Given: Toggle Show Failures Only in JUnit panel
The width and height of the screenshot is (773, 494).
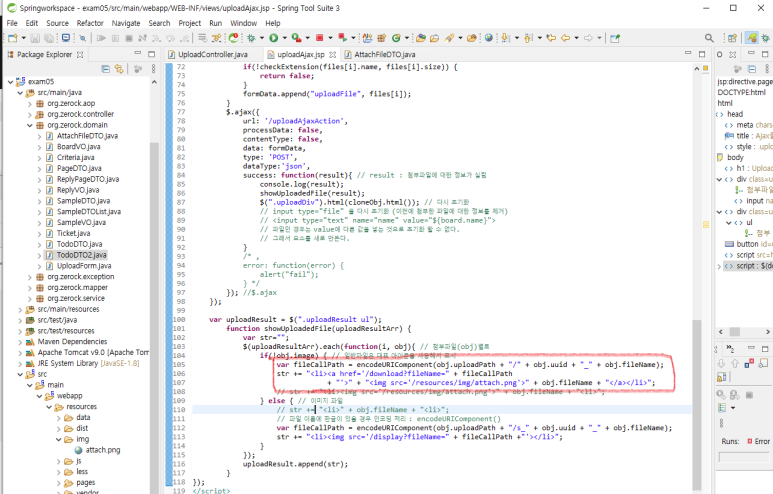Looking at the screenshot, I should click(749, 364).
